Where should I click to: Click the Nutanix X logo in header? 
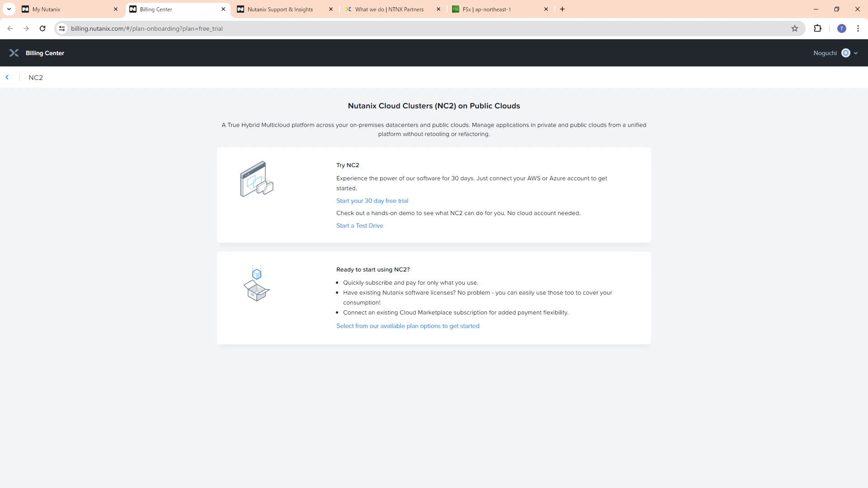click(14, 53)
